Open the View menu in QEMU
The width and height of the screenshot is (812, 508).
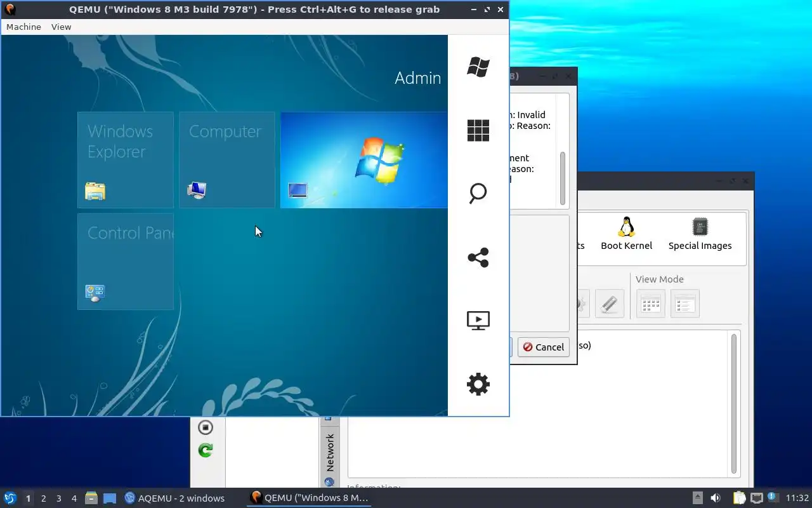pos(61,27)
